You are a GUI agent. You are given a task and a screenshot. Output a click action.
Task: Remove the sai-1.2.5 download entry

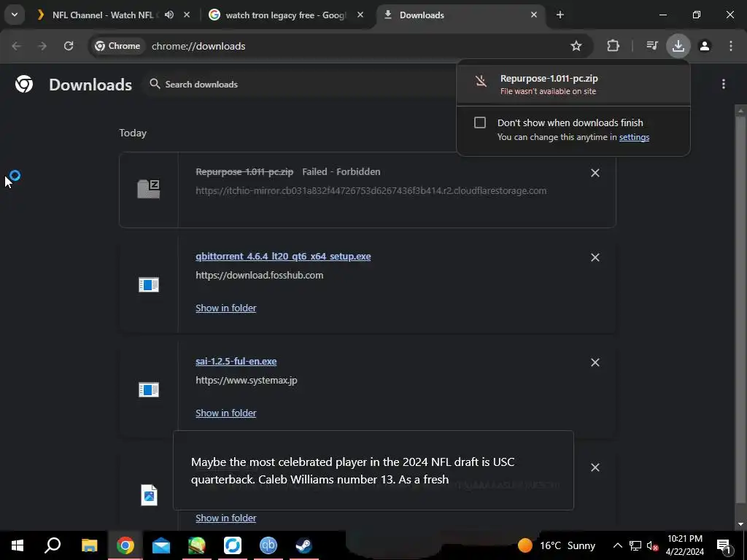(x=595, y=362)
